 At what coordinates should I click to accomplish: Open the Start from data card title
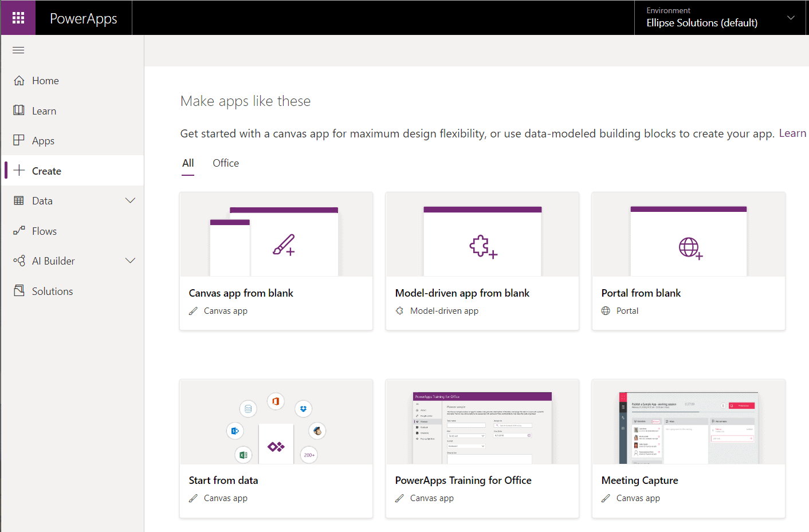pos(223,480)
